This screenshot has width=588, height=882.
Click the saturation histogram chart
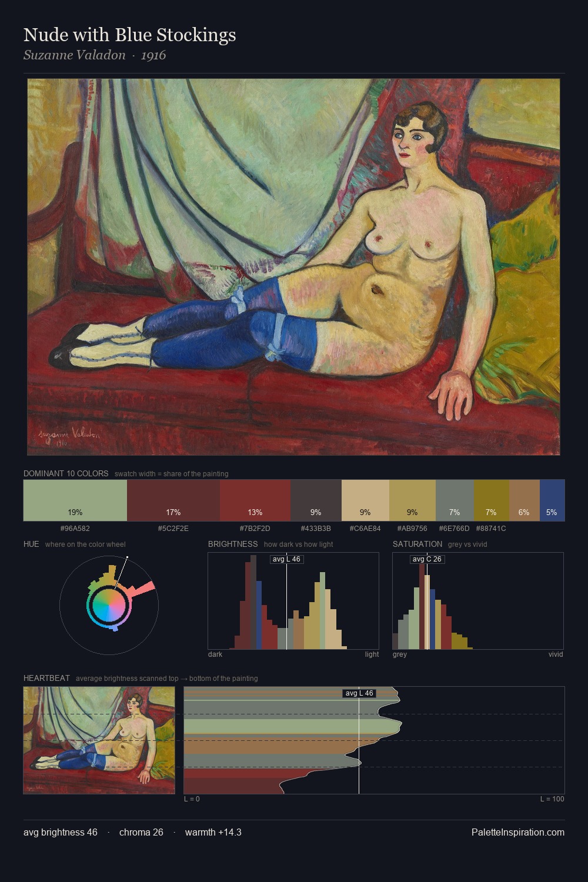[x=478, y=601]
